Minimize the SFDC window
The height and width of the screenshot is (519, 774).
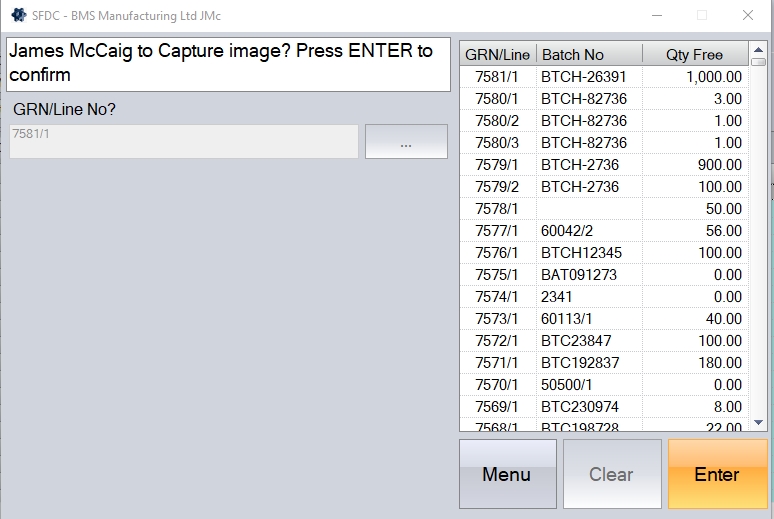(656, 15)
